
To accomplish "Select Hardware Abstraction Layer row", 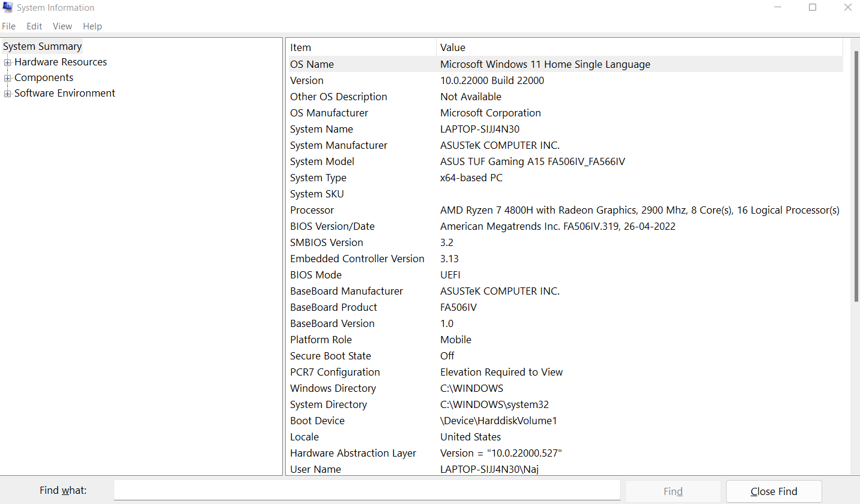I will click(566, 453).
